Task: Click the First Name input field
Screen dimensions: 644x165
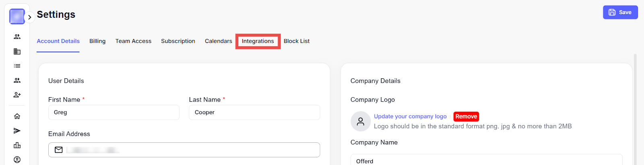Action: [x=114, y=113]
